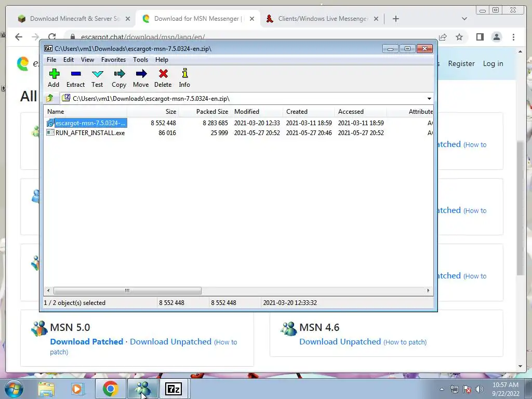Open Windows Start menu orb
Viewport: 532px width, 399px height.
pyautogui.click(x=14, y=389)
